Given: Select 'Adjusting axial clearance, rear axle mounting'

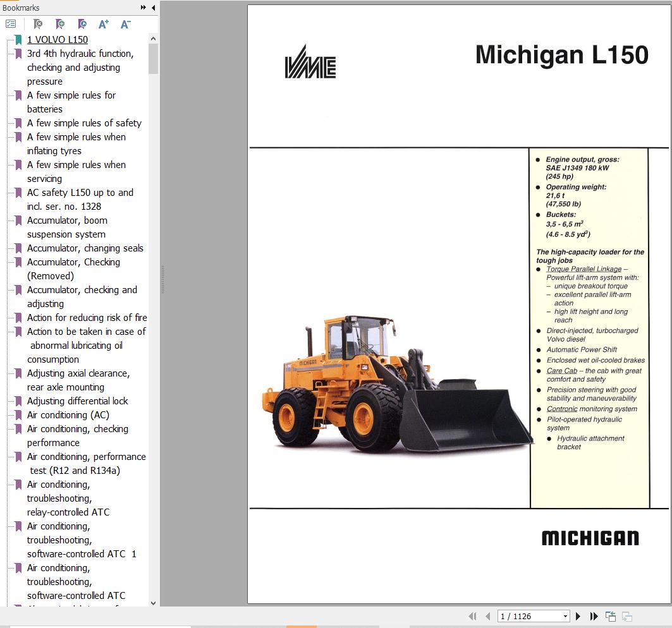Looking at the screenshot, I should [x=78, y=380].
